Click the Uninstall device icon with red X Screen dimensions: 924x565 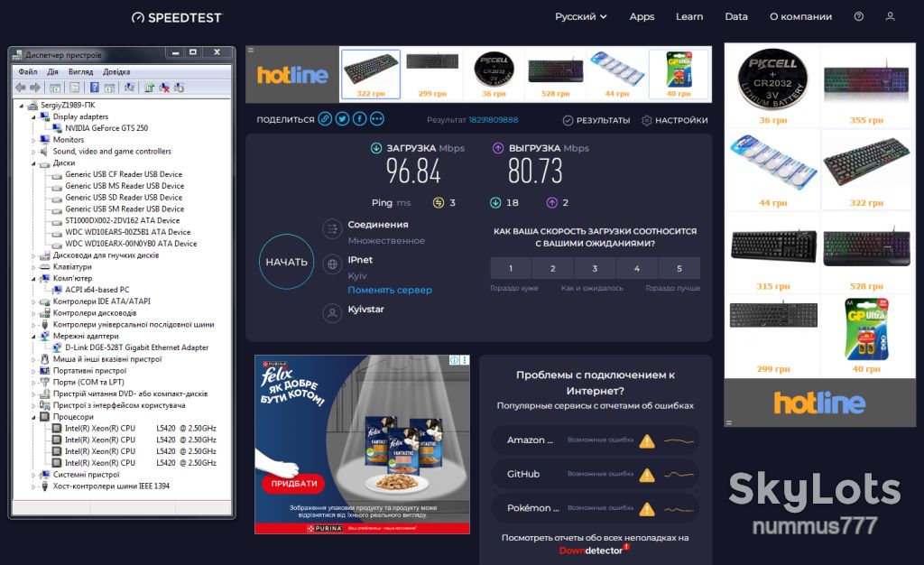[x=164, y=88]
